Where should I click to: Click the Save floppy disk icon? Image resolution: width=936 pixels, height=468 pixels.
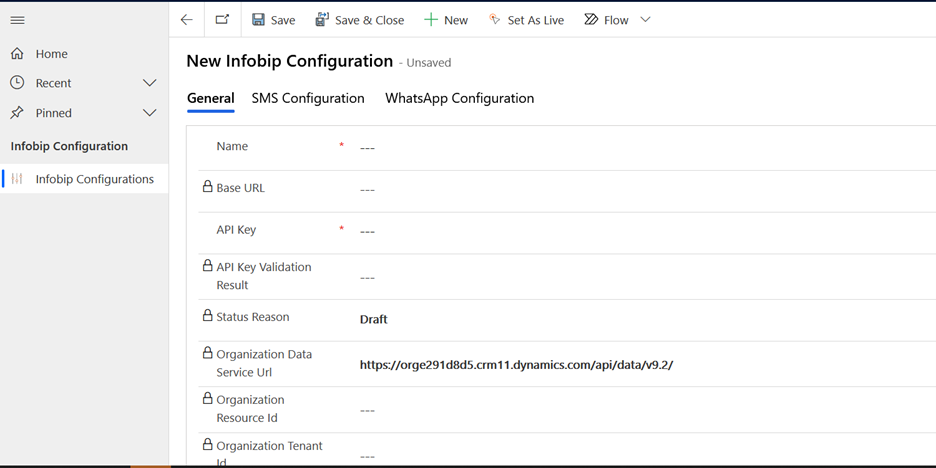pyautogui.click(x=259, y=20)
